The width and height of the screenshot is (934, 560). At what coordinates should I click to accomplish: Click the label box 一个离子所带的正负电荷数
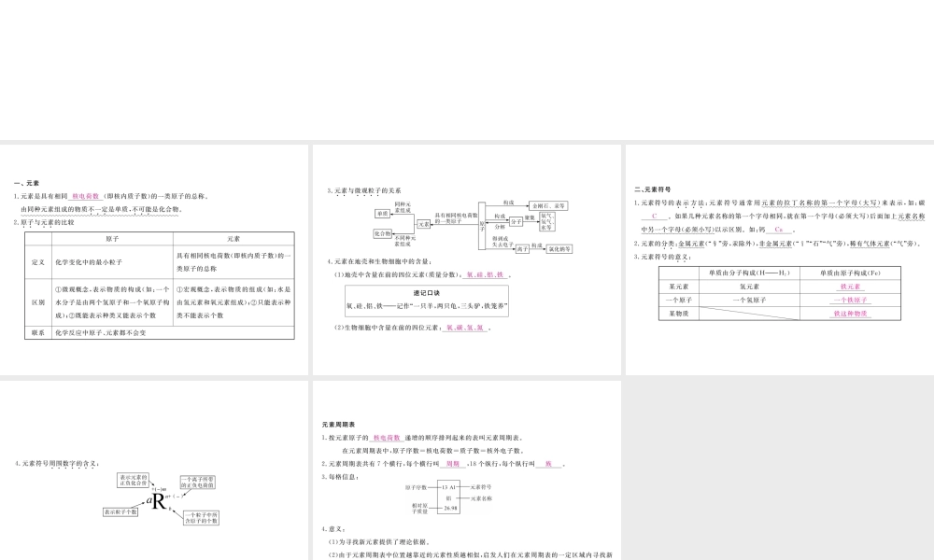tap(198, 482)
